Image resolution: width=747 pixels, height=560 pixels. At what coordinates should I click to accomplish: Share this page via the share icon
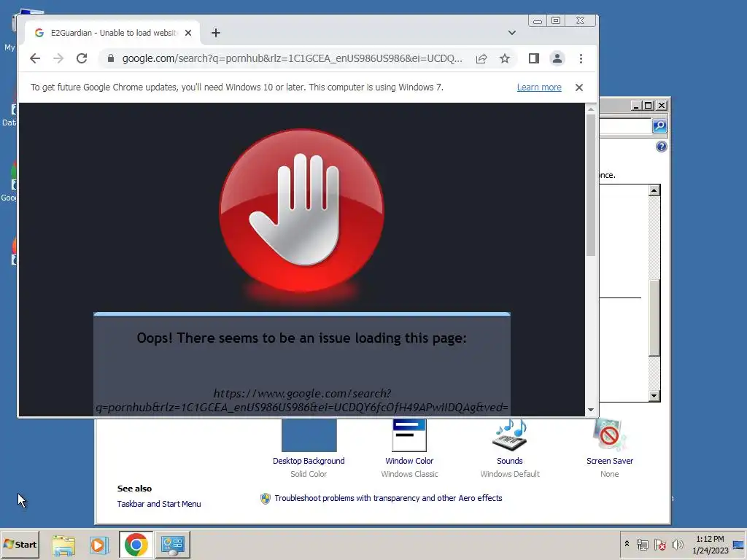coord(481,58)
